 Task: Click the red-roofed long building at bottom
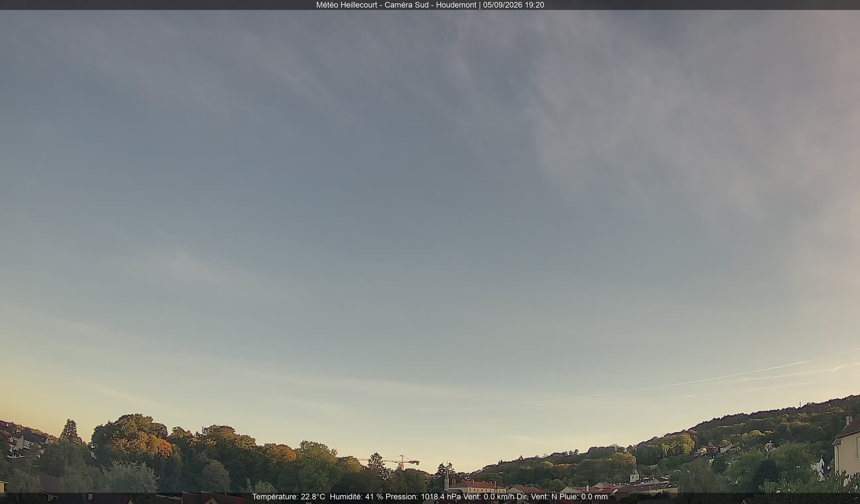click(478, 487)
